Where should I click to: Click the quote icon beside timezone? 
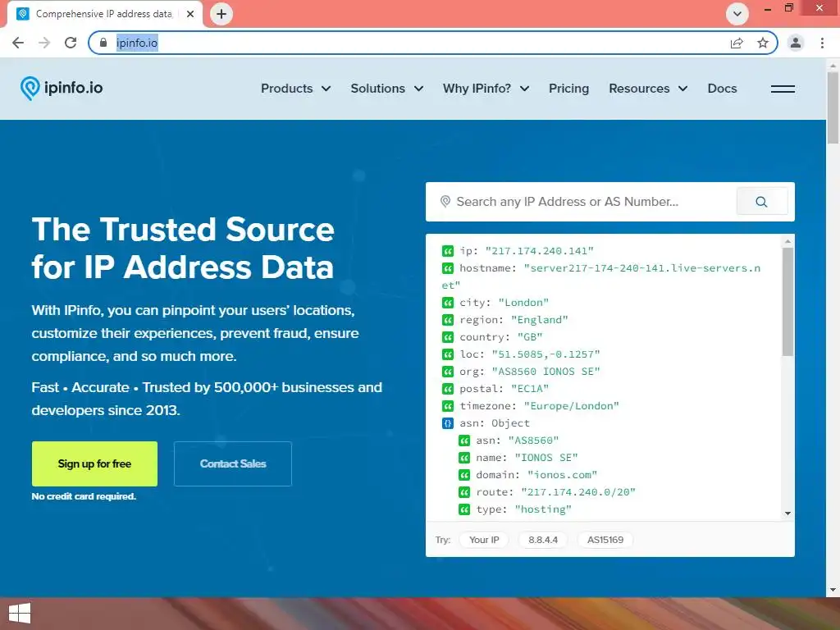(x=448, y=406)
